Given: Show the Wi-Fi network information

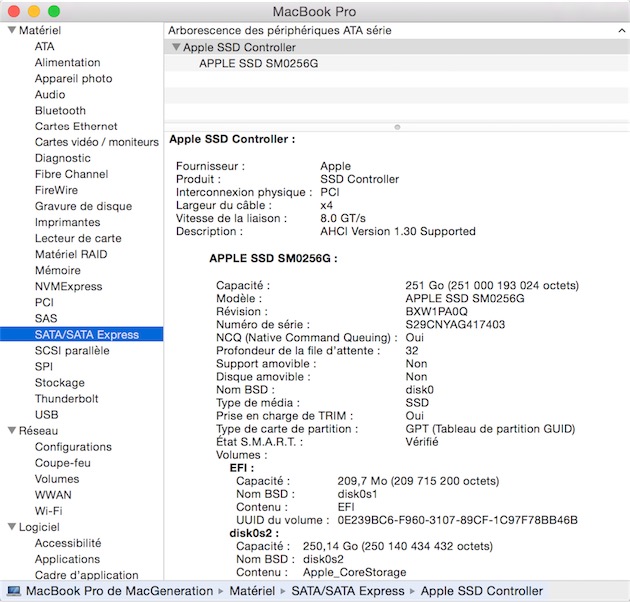Looking at the screenshot, I should 49,511.
